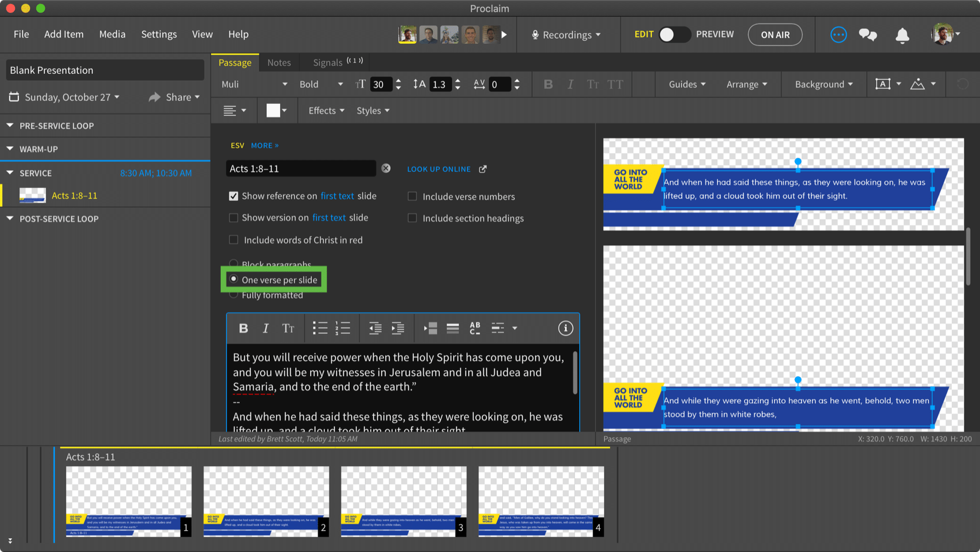Open the Arrange dropdown
The height and width of the screenshot is (552, 980).
pyautogui.click(x=747, y=84)
